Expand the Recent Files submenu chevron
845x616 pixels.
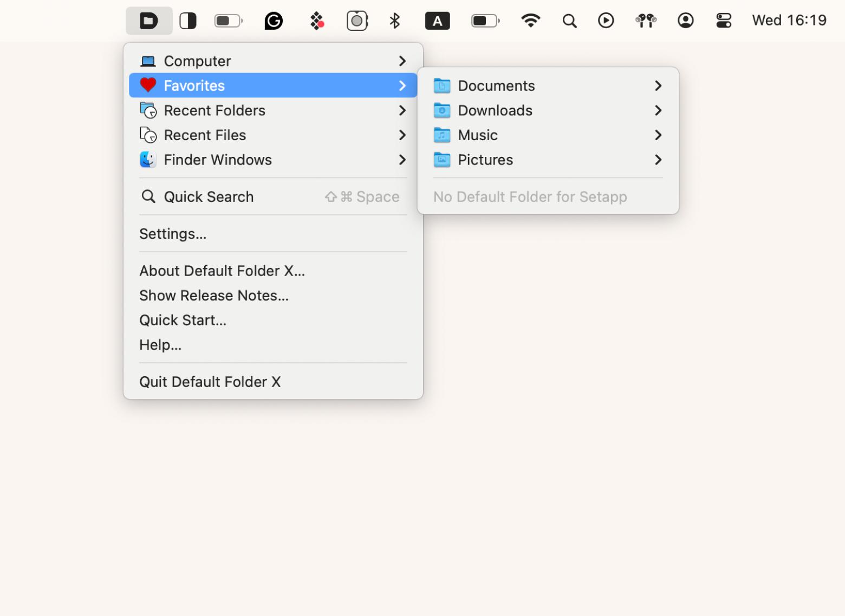coord(402,135)
